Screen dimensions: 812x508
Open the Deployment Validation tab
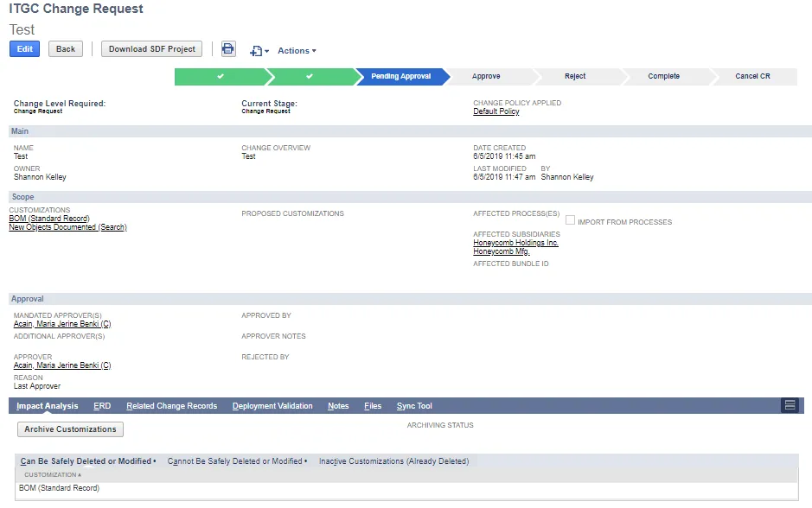272,406
